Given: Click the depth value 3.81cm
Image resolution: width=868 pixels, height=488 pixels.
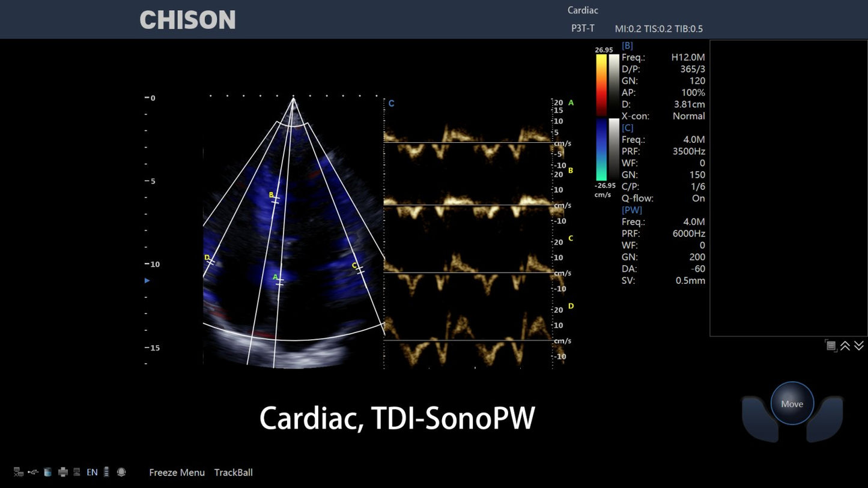Looking at the screenshot, I should tap(689, 104).
